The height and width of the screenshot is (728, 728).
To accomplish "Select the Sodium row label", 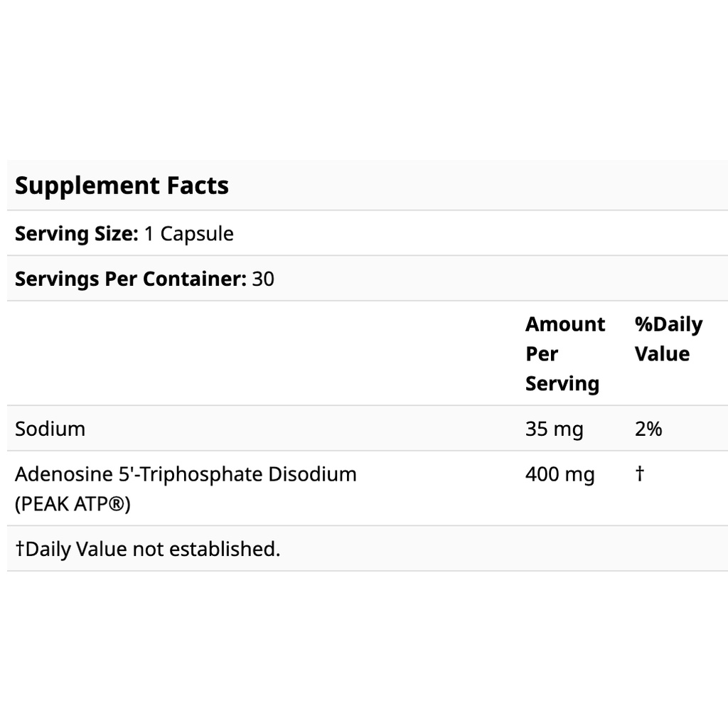I will [50, 429].
